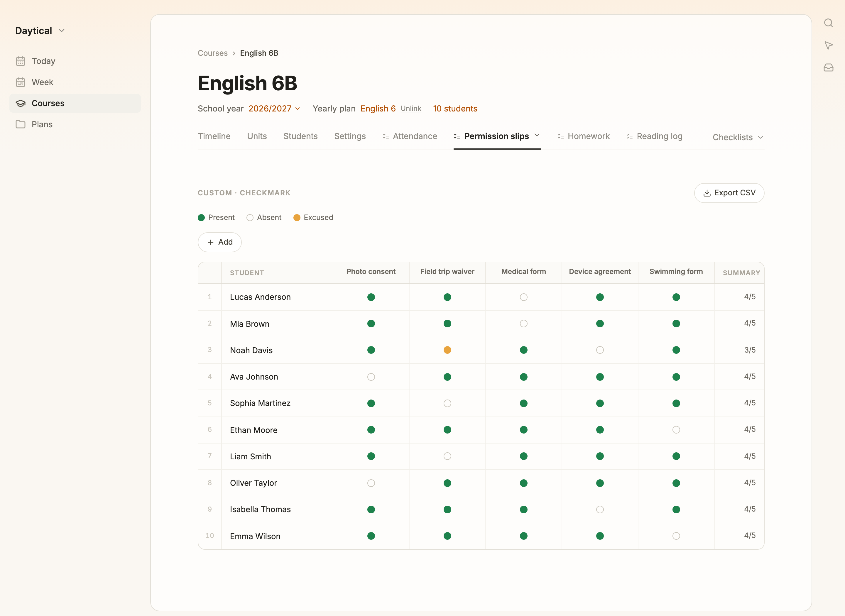Open the Checklists dropdown

pyautogui.click(x=738, y=137)
